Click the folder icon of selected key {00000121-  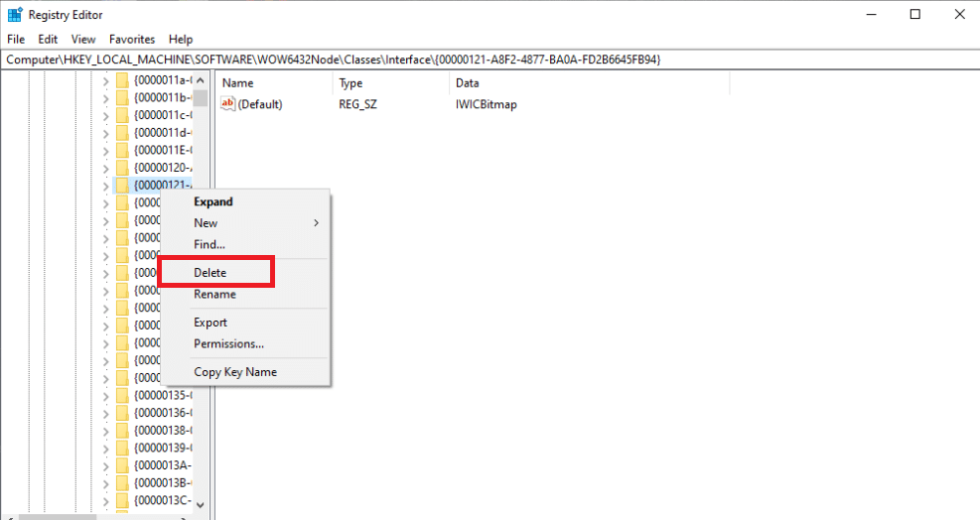pyautogui.click(x=122, y=185)
